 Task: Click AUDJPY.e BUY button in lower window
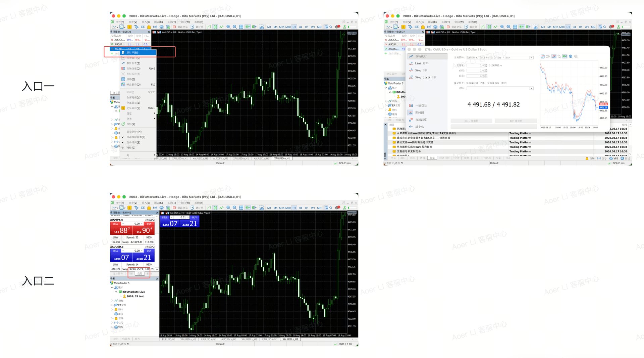click(144, 228)
